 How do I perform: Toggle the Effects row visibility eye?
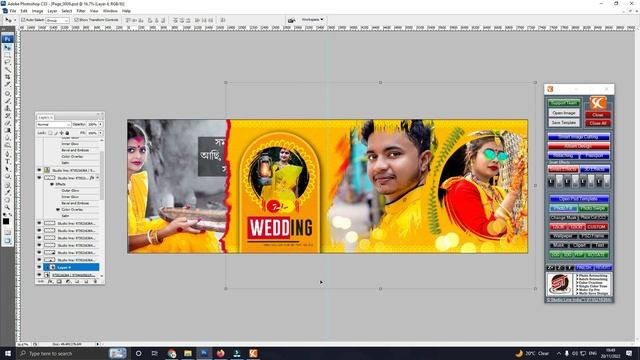click(x=52, y=184)
